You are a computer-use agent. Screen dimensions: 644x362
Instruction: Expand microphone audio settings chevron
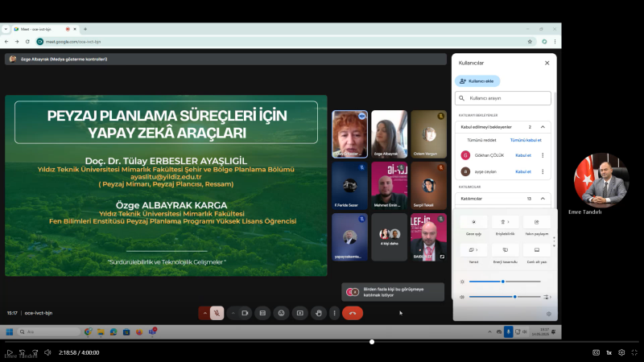[204, 313]
